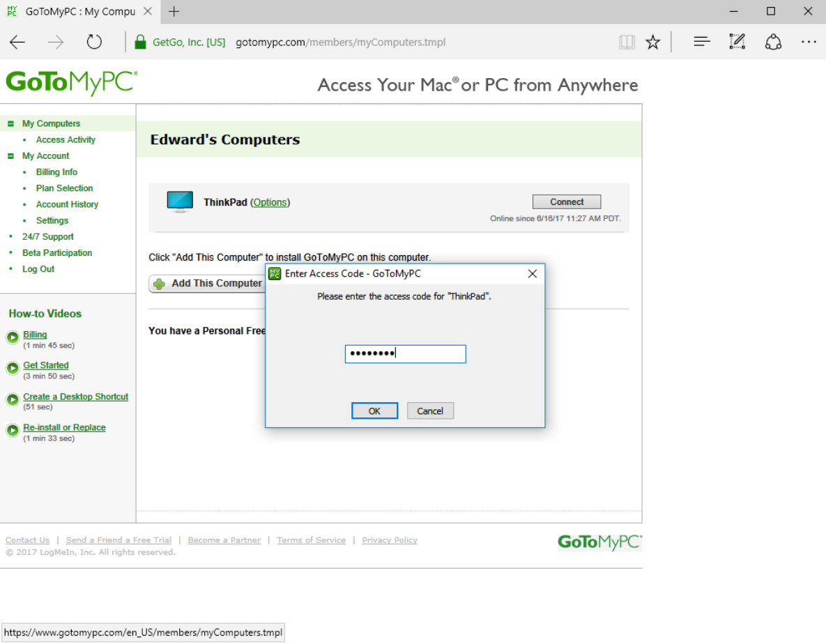Open ThinkPad Options link
The width and height of the screenshot is (826, 644).
(x=270, y=202)
